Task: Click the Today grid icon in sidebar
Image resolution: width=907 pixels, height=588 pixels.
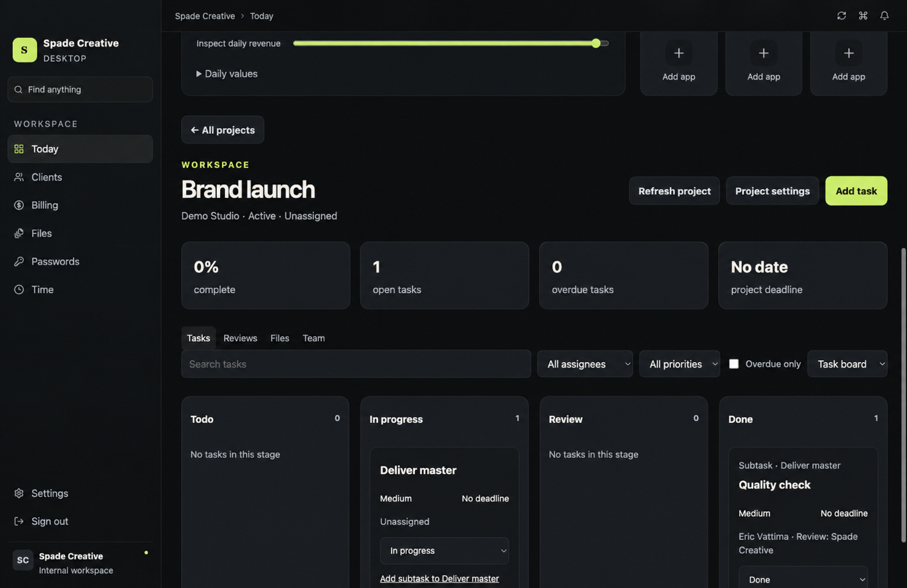Action: (x=19, y=149)
